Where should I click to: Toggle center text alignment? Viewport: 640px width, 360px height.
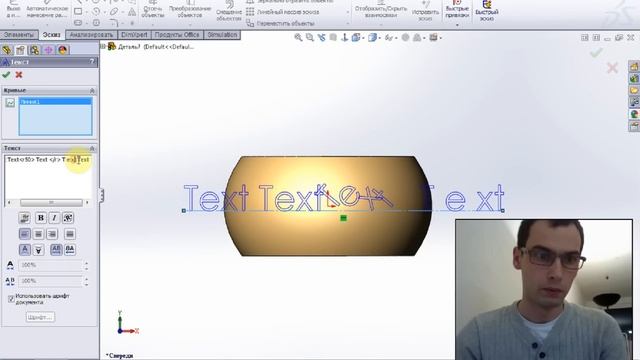point(38,234)
